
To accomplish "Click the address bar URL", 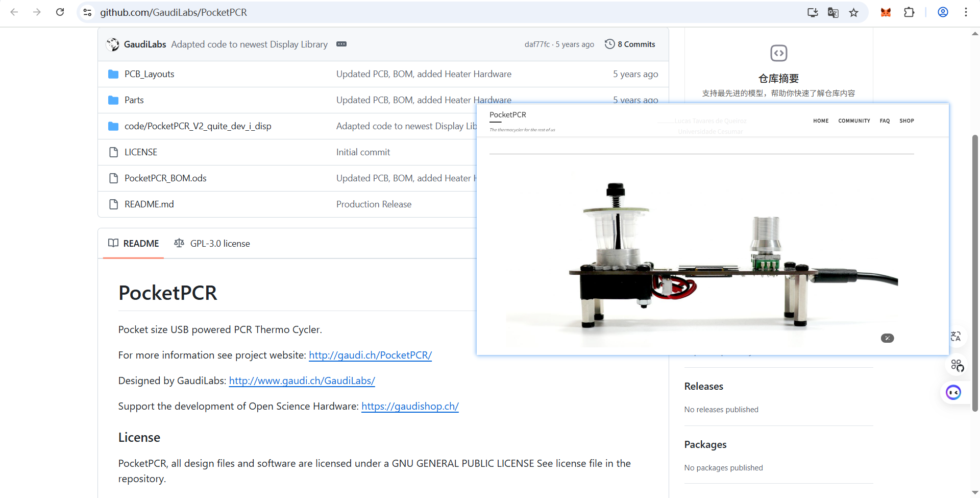I will point(174,12).
